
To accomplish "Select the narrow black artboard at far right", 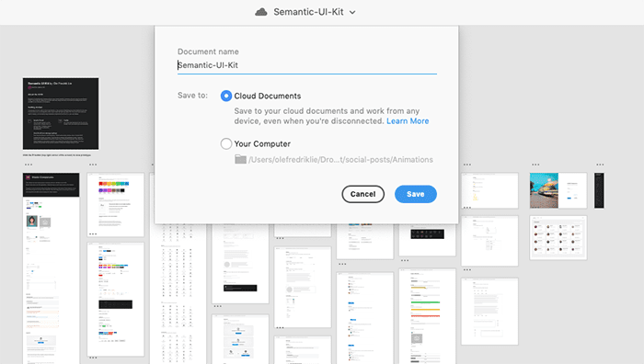I will pos(599,190).
